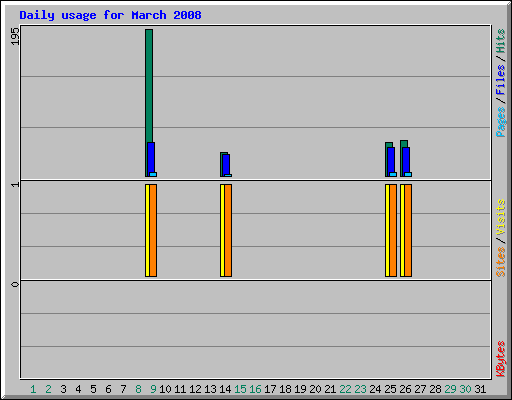
Task: Click day '24' on the x-axis
Action: point(375,389)
